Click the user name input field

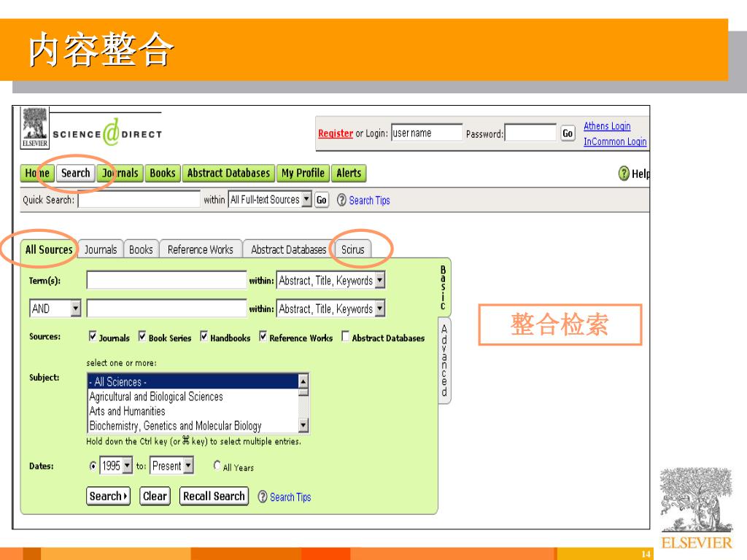(x=426, y=133)
